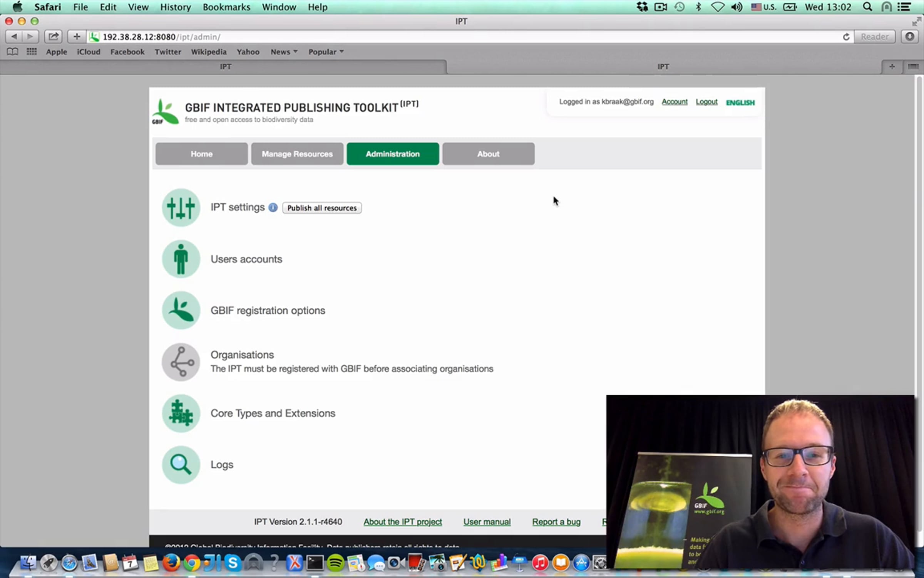Open the IPT settings sliders icon
Viewport: 924px width, 578px height.
tap(181, 207)
